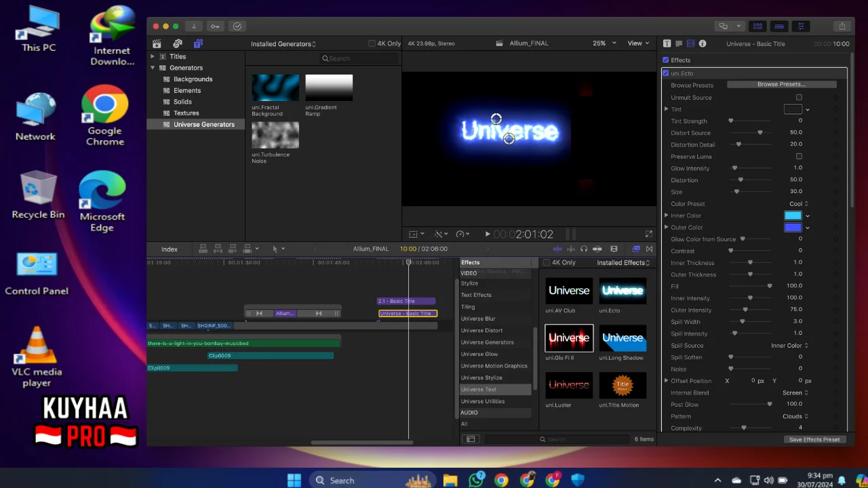
Task: Show the text inspector T icon
Action: click(667, 43)
